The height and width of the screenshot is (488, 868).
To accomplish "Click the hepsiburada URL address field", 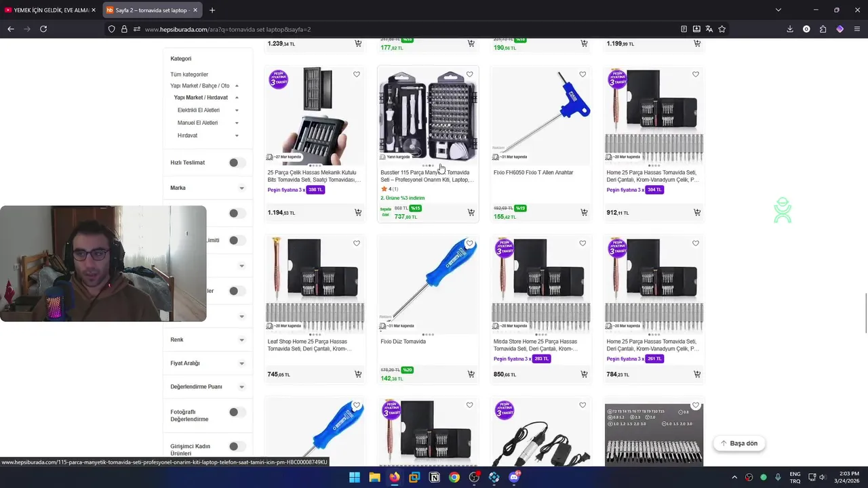I will (x=407, y=29).
